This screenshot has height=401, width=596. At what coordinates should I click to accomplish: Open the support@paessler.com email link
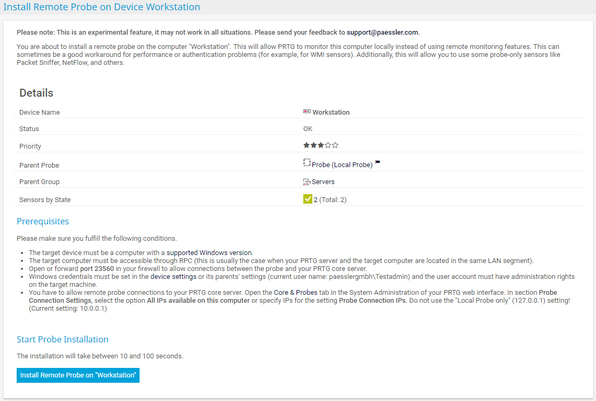click(x=382, y=33)
